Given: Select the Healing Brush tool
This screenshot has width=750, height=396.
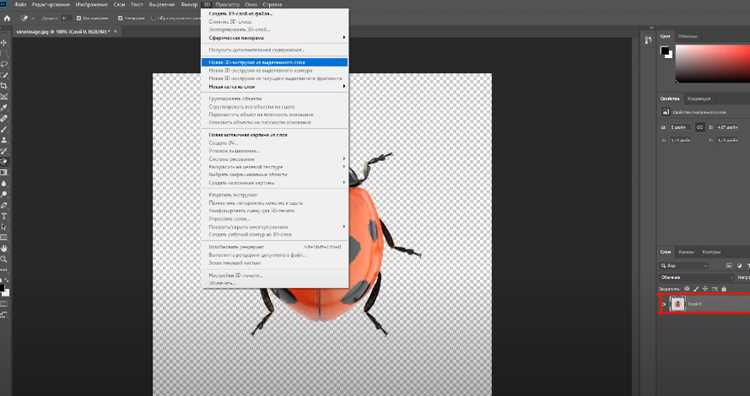Looking at the screenshot, I should 4,118.
